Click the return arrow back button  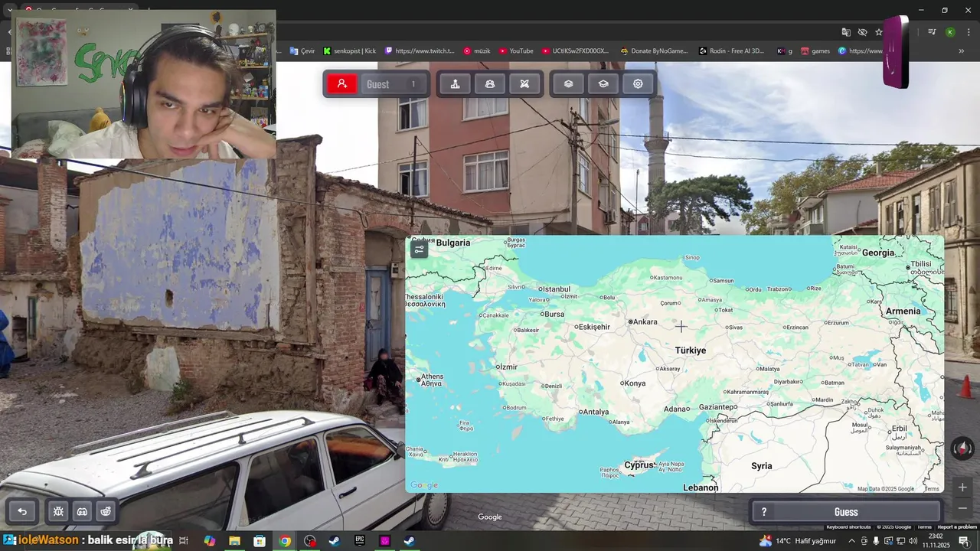coord(22,511)
